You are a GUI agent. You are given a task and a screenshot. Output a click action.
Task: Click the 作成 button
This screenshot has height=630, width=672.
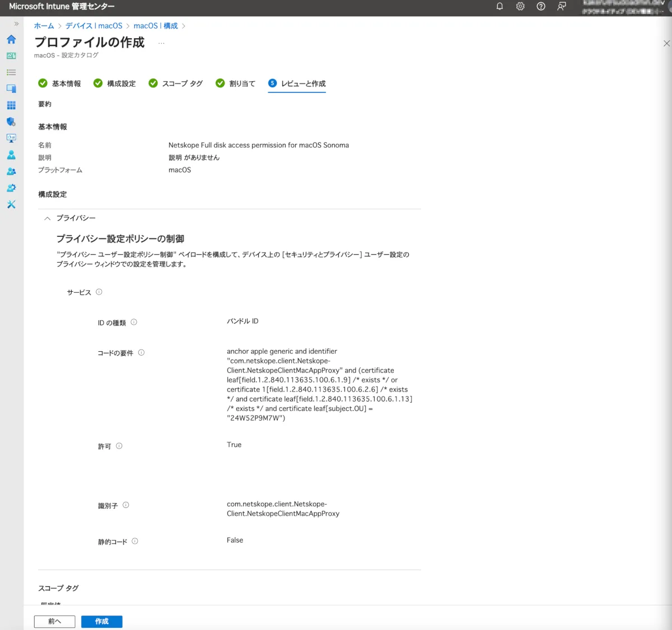point(101,622)
